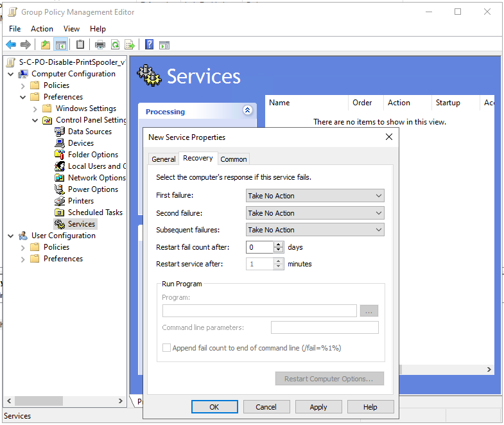The image size is (504, 425).
Task: Click the Export List toolbar icon
Action: click(x=130, y=44)
